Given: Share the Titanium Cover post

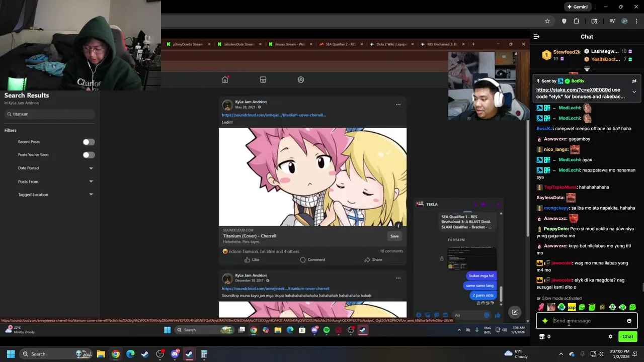Looking at the screenshot, I should tap(373, 260).
